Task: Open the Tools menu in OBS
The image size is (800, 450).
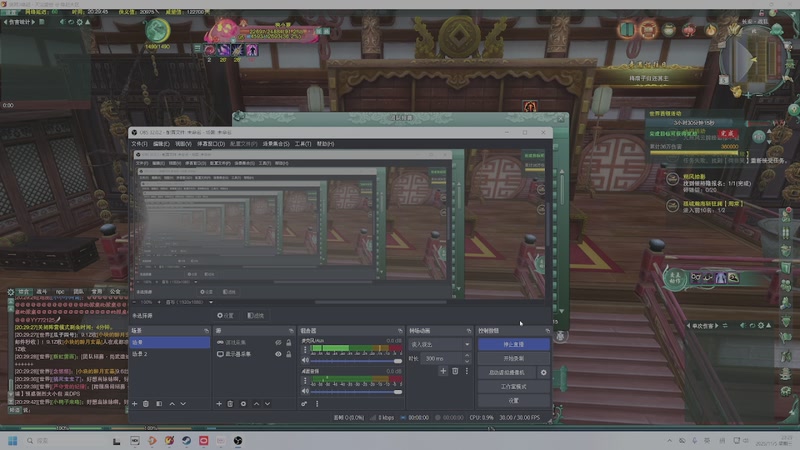Action: (x=303, y=144)
